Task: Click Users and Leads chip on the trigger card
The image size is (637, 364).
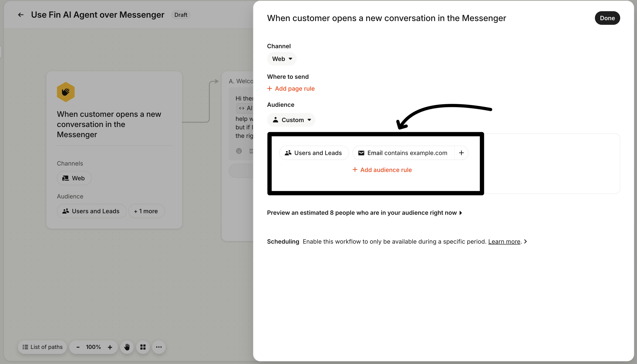Action: (92, 211)
